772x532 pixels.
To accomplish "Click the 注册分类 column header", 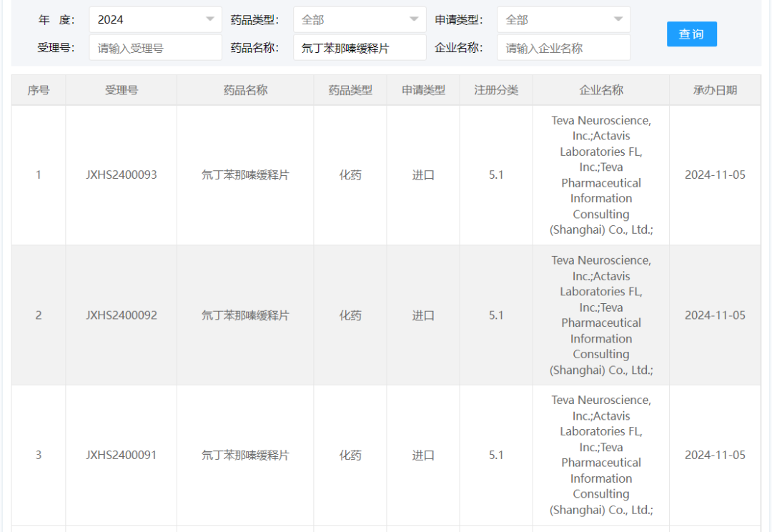I will pos(496,90).
